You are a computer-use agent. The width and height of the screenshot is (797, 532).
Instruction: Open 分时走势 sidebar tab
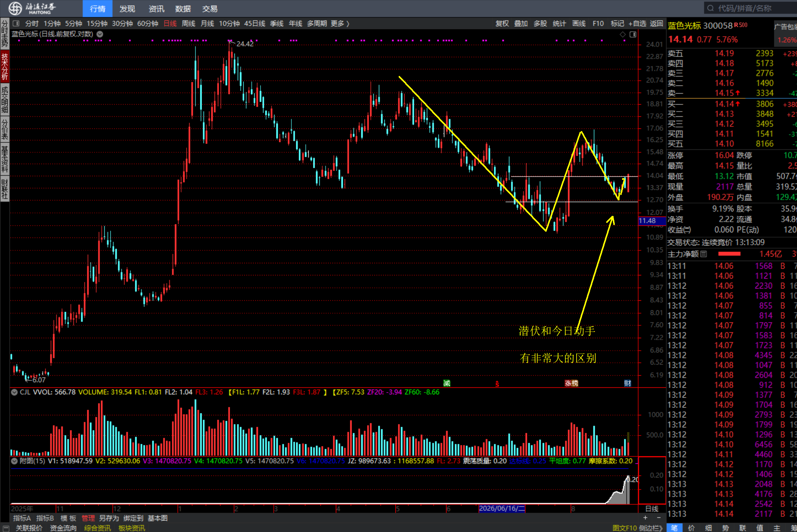[x=5, y=34]
